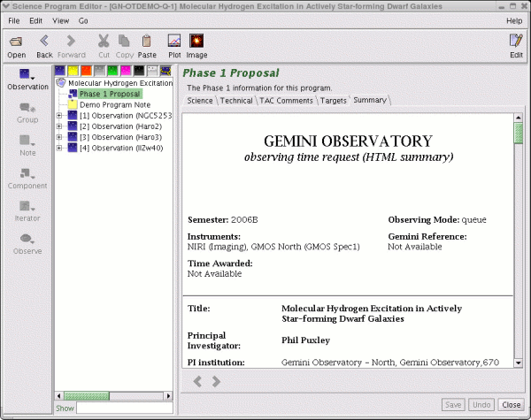Open the Plot chart tool

coord(174,41)
